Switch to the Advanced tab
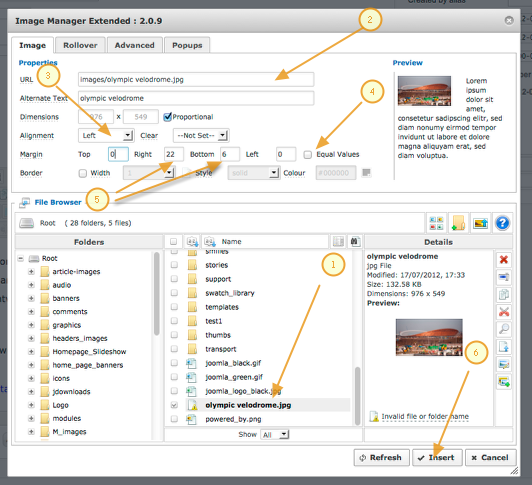532x485 pixels. click(x=135, y=45)
